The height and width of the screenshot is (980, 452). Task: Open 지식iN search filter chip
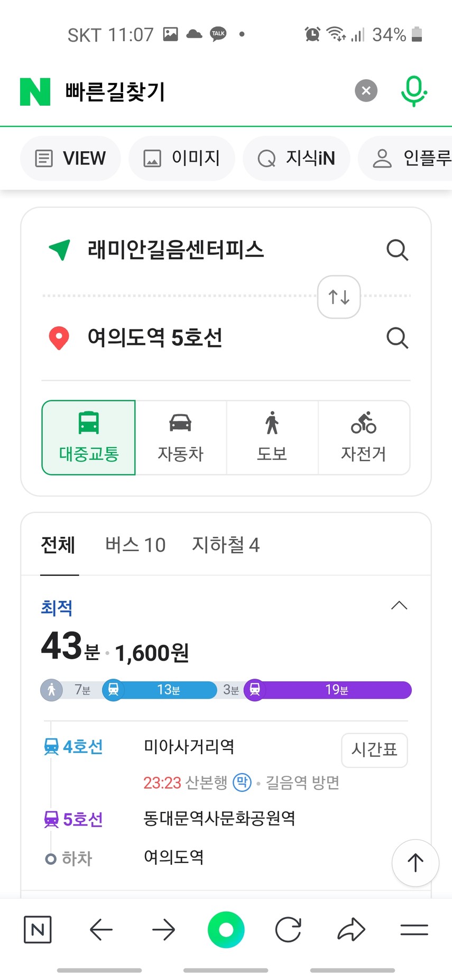pyautogui.click(x=297, y=158)
